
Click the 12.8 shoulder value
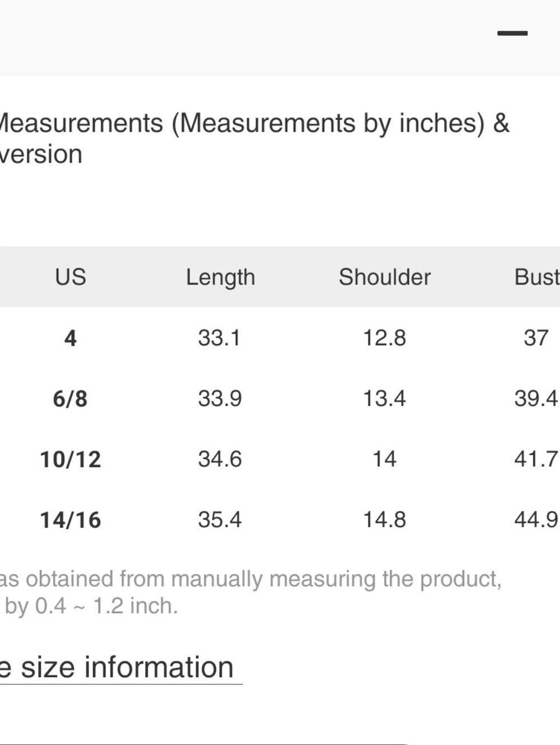pyautogui.click(x=384, y=338)
